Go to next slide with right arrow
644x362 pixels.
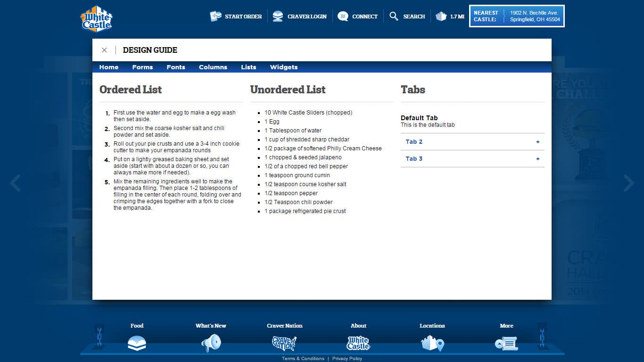tap(628, 183)
